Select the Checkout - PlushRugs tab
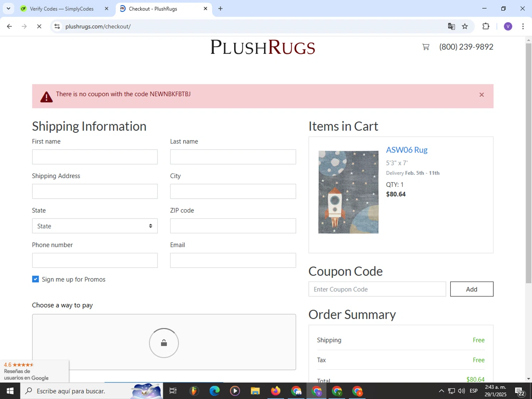Screen dimensions: 532x399 (x=153, y=9)
